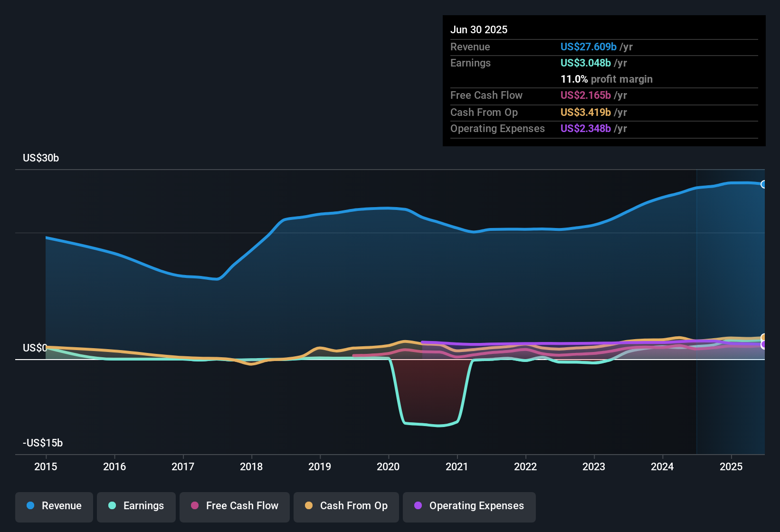Toggle the Free Cash Flow legend series

235,506
